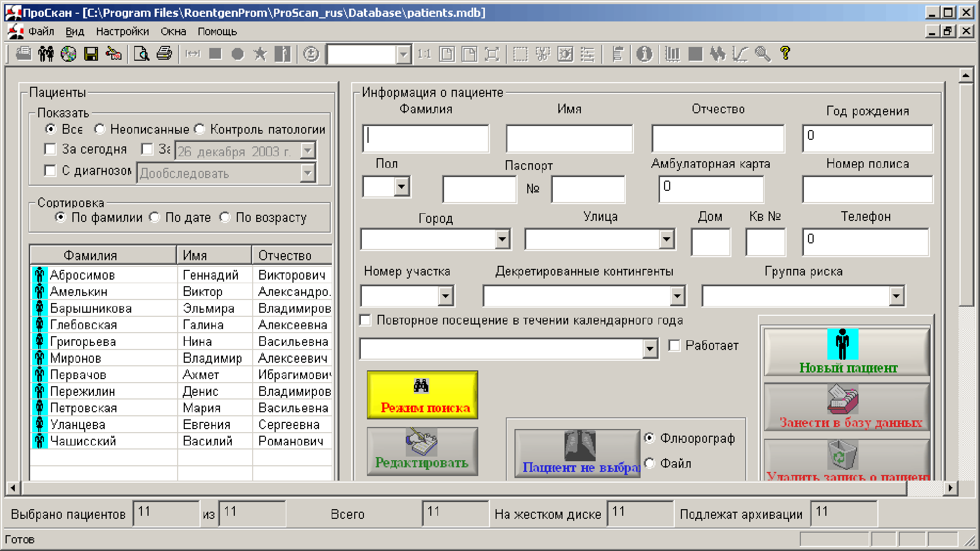
Task: Click the magnifying glass toolbar icon
Action: tap(763, 54)
